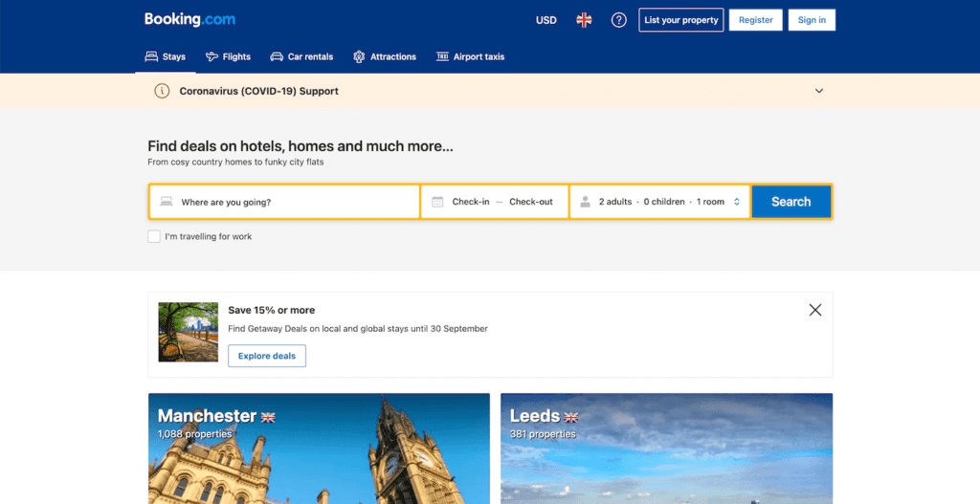This screenshot has width=980, height=504.
Task: Click the Explore deals button
Action: click(267, 356)
